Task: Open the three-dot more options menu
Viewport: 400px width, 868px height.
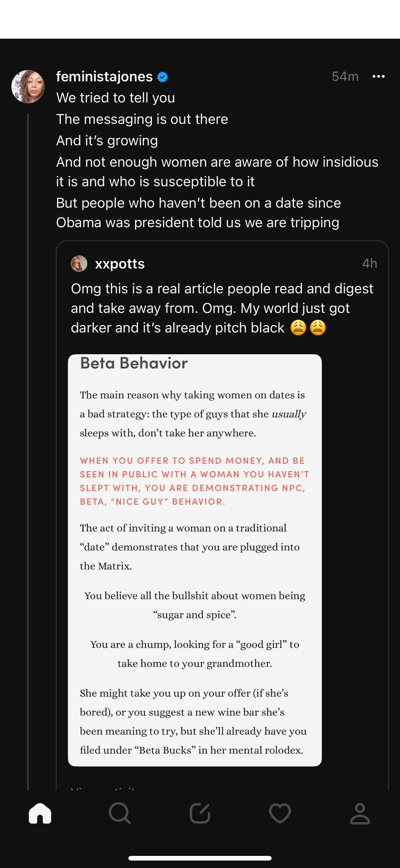Action: [x=379, y=76]
